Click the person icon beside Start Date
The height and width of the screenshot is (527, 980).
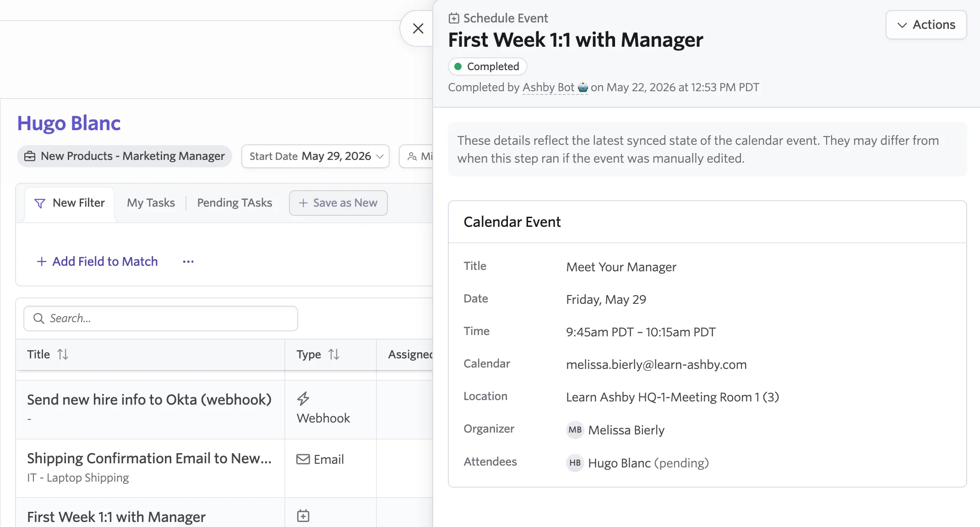pyautogui.click(x=412, y=156)
